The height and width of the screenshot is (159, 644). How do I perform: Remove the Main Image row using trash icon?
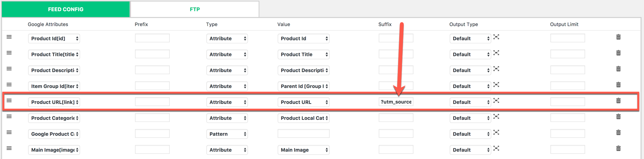618,149
